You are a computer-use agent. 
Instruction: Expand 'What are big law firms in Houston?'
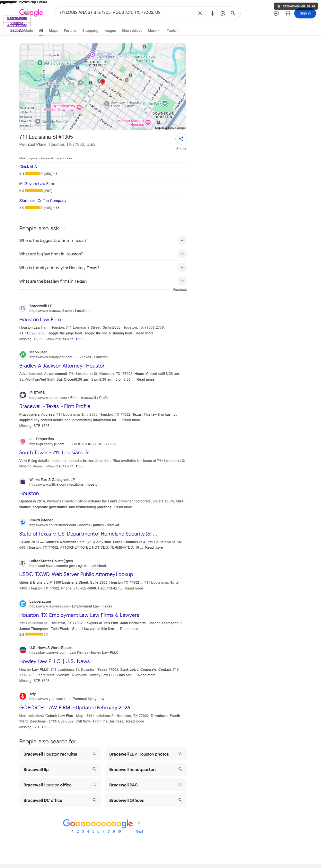point(104,257)
